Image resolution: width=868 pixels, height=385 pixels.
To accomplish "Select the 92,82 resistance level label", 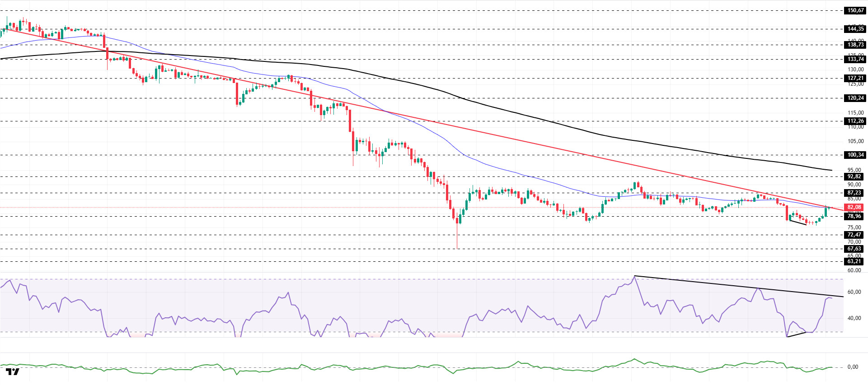I will [x=854, y=176].
